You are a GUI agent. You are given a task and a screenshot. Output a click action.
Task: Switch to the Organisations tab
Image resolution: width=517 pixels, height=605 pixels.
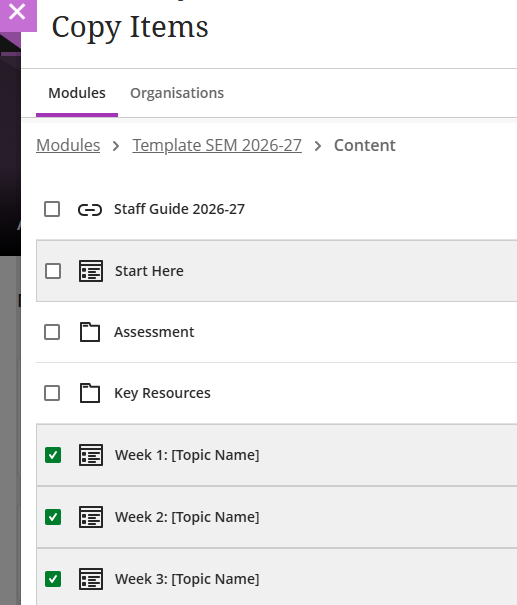[x=177, y=93]
